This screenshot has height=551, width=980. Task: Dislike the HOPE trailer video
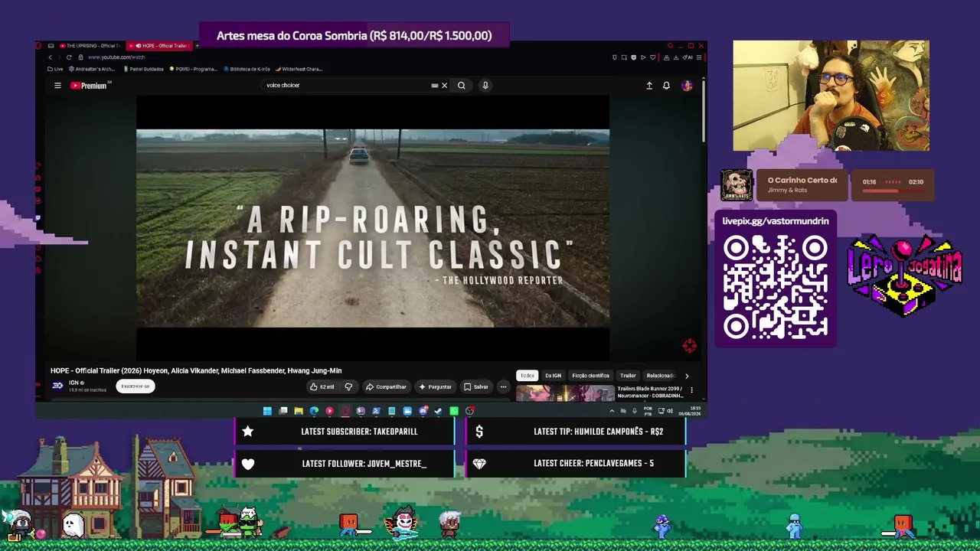click(348, 387)
